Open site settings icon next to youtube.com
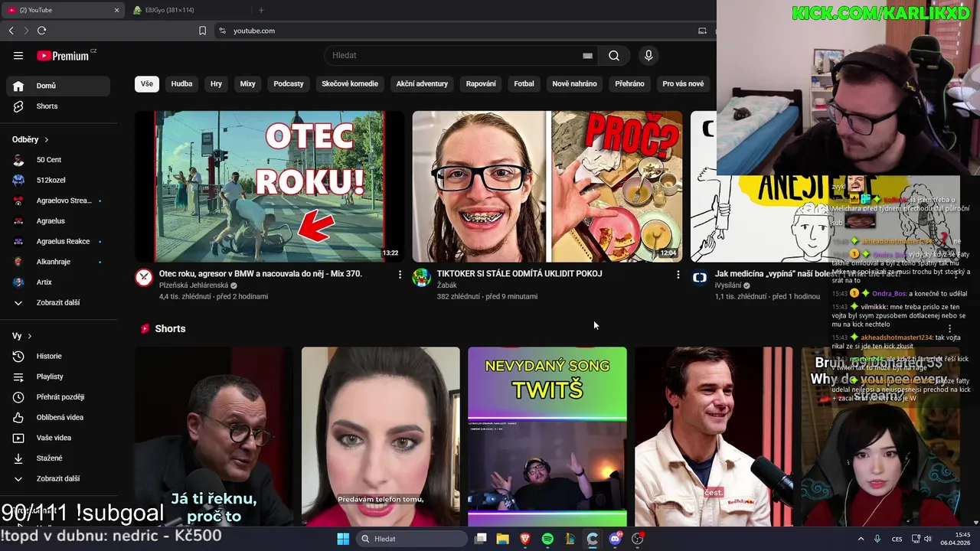Image resolution: width=980 pixels, height=551 pixels. coord(222,31)
